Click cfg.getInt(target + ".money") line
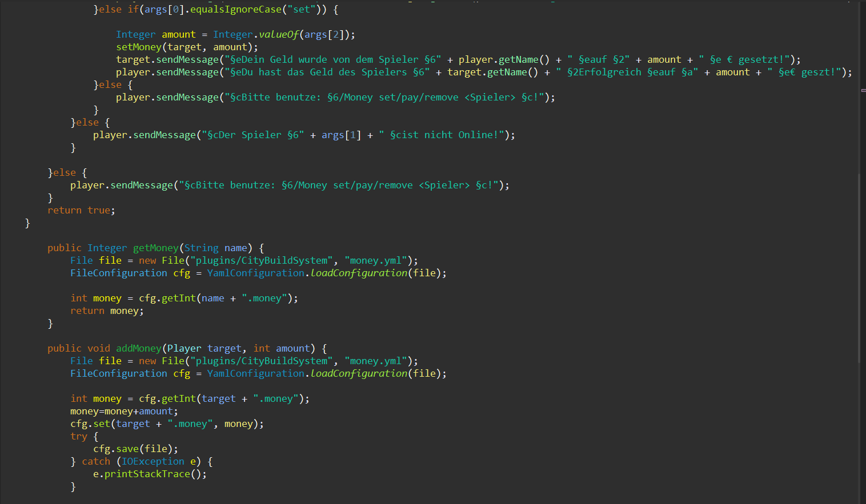Viewport: 866px width, 504px height. click(x=190, y=398)
